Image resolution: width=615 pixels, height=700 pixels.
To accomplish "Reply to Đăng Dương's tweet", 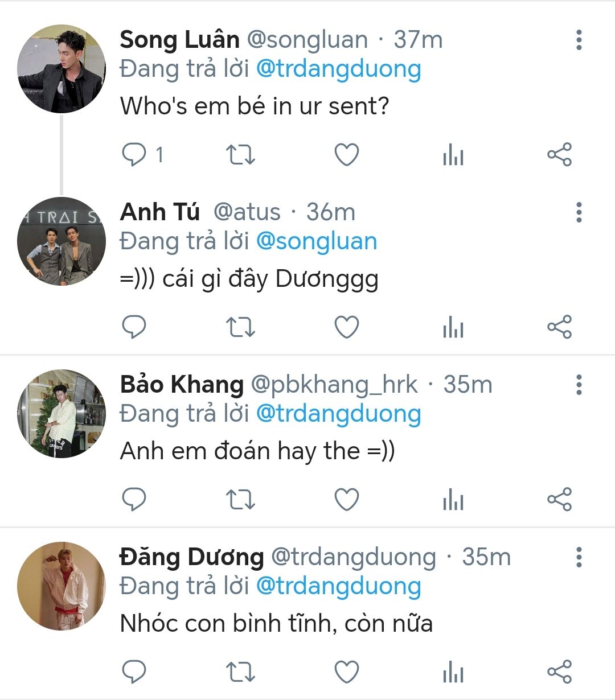I will (134, 672).
